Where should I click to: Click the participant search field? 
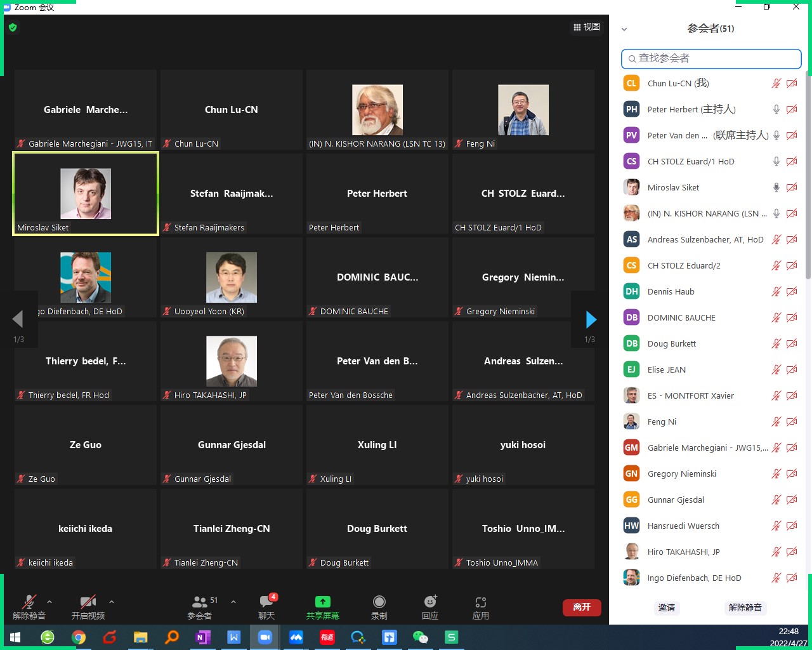711,58
